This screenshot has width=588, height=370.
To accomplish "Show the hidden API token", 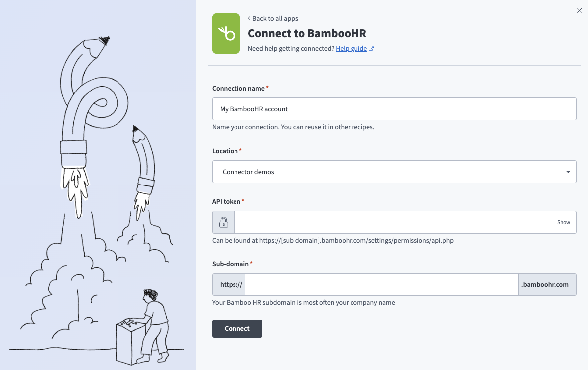I will click(x=563, y=222).
